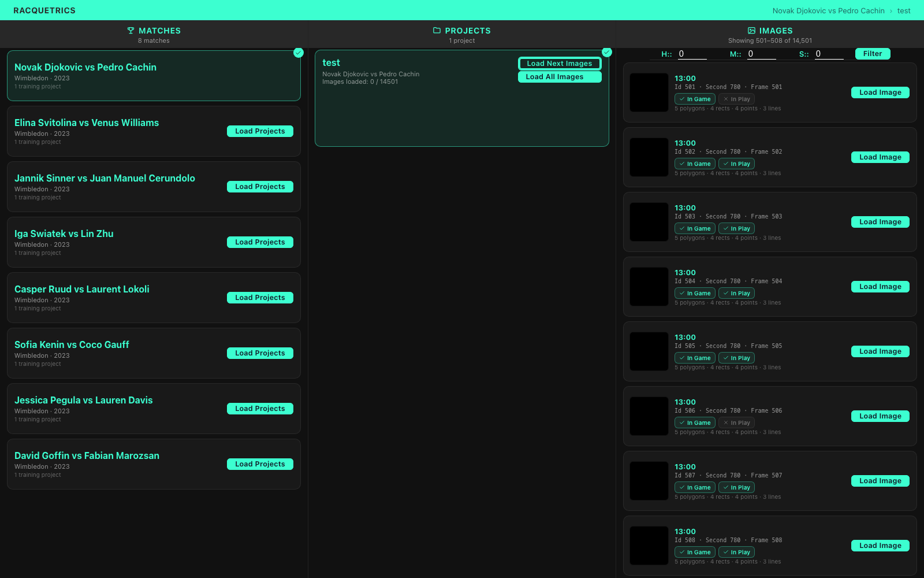
Task: Select the test project title
Action: pos(331,62)
